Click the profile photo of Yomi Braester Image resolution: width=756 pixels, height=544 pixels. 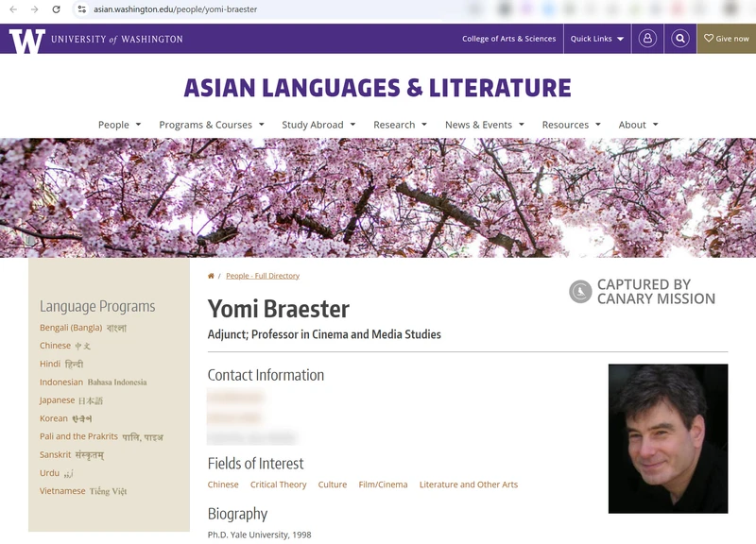pos(668,438)
